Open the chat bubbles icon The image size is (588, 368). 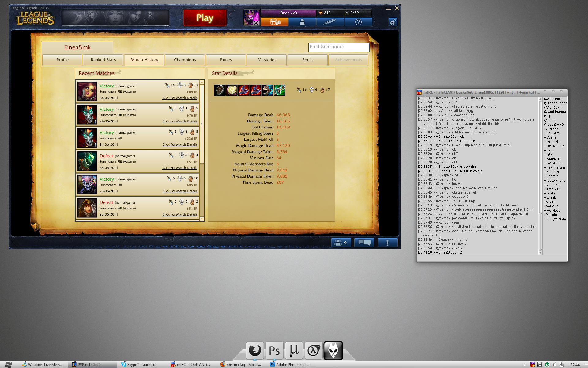[364, 243]
